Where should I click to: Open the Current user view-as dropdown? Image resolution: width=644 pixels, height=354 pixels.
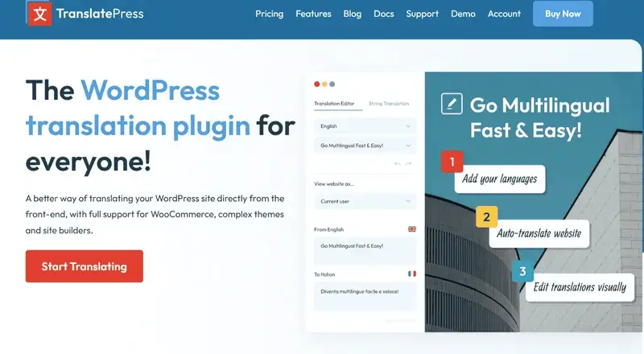365,201
